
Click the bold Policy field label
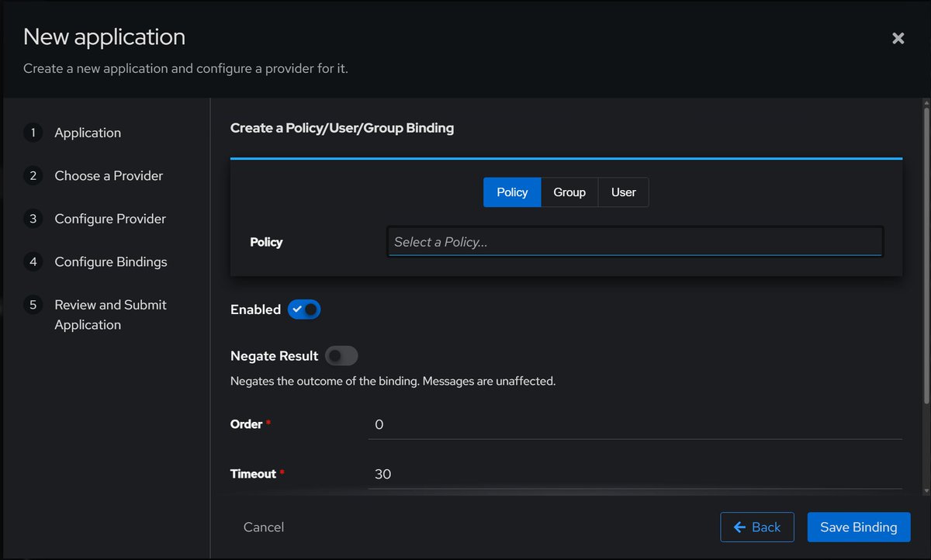(266, 242)
